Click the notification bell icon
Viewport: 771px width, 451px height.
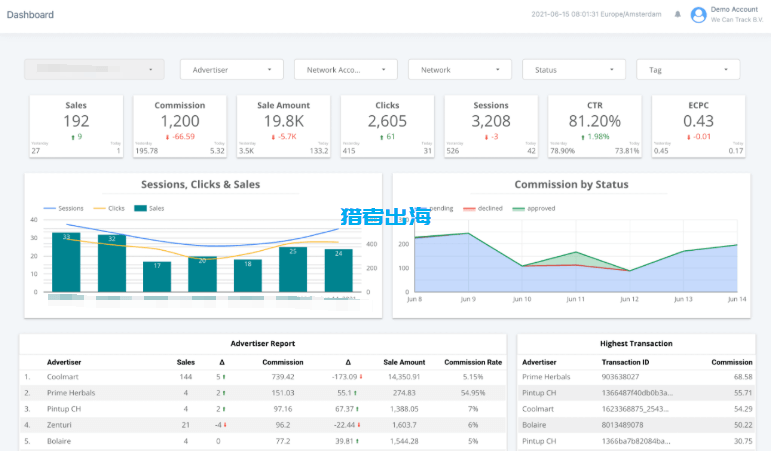point(677,15)
